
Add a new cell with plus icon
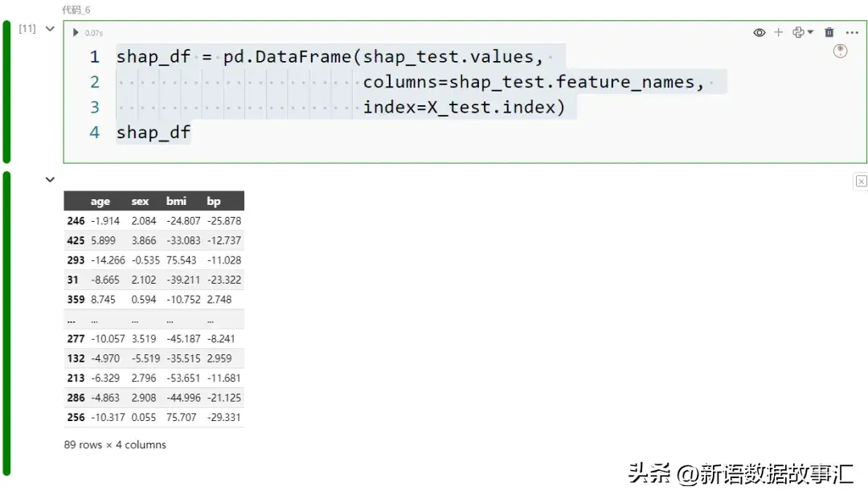click(x=778, y=33)
